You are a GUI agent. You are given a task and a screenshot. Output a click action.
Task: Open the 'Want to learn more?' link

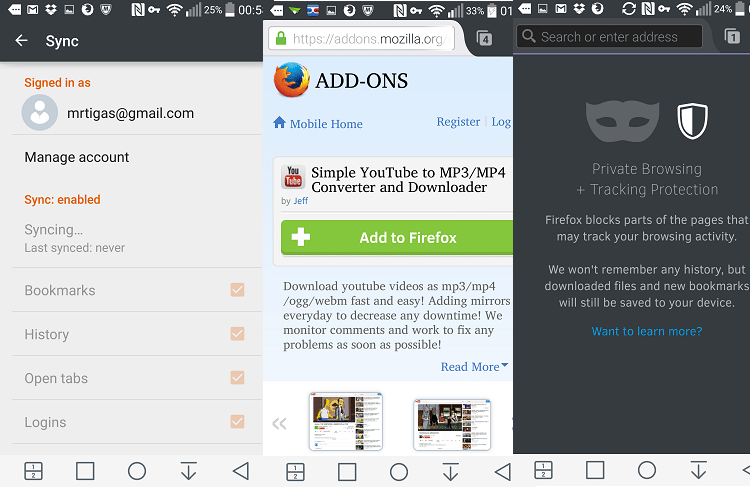(x=647, y=331)
